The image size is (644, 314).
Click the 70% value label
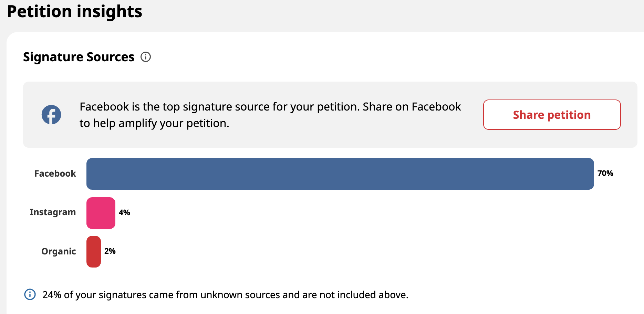tap(605, 173)
